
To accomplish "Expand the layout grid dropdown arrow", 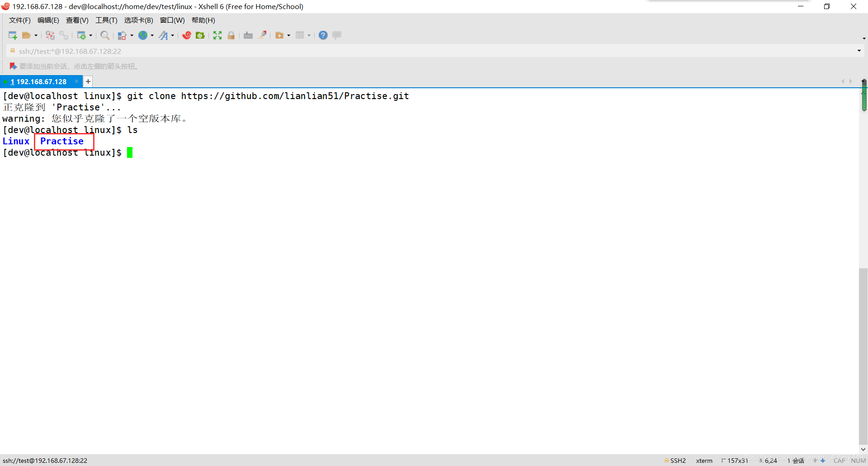I will 309,35.
